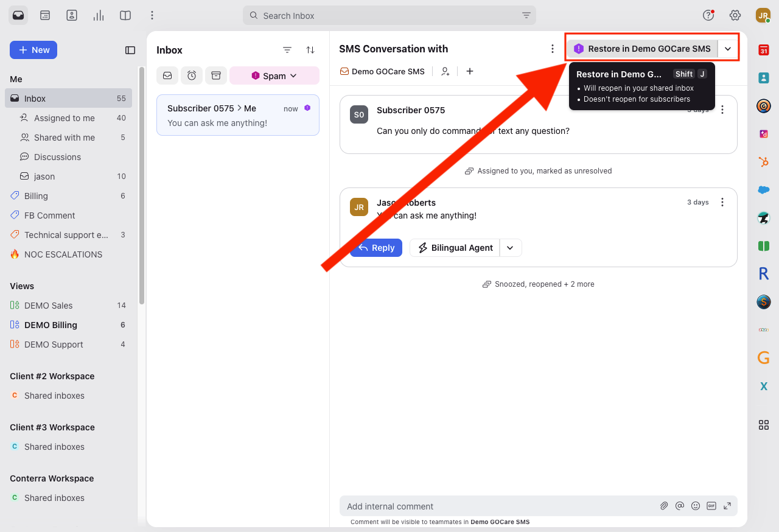
Task: Click the mention @ icon
Action: pos(680,506)
